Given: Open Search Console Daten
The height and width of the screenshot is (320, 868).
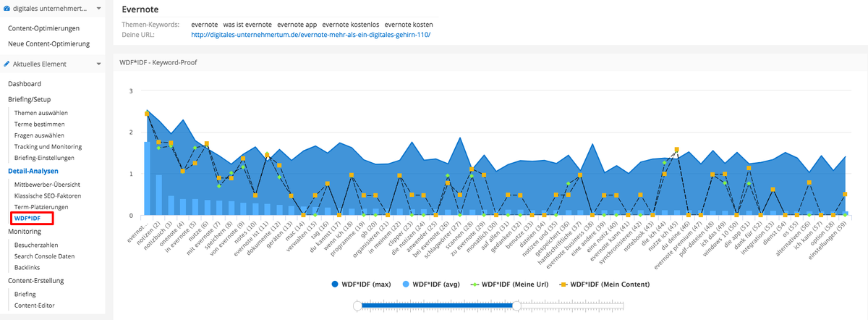Looking at the screenshot, I should pos(45,257).
